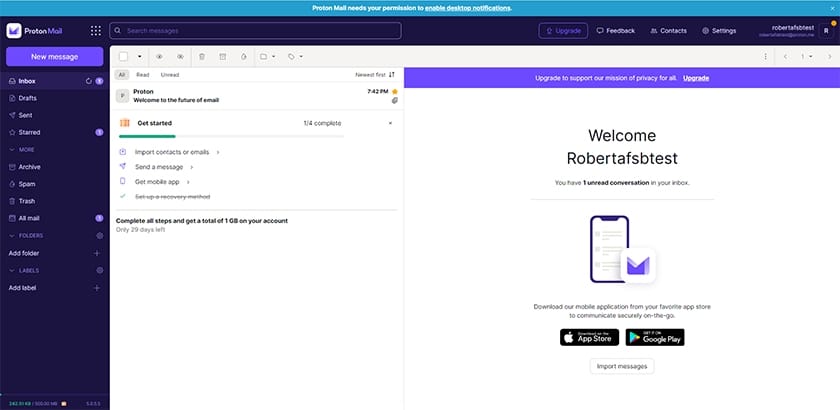840x410 pixels.
Task: Open Label as tag dropdown
Action: [295, 56]
